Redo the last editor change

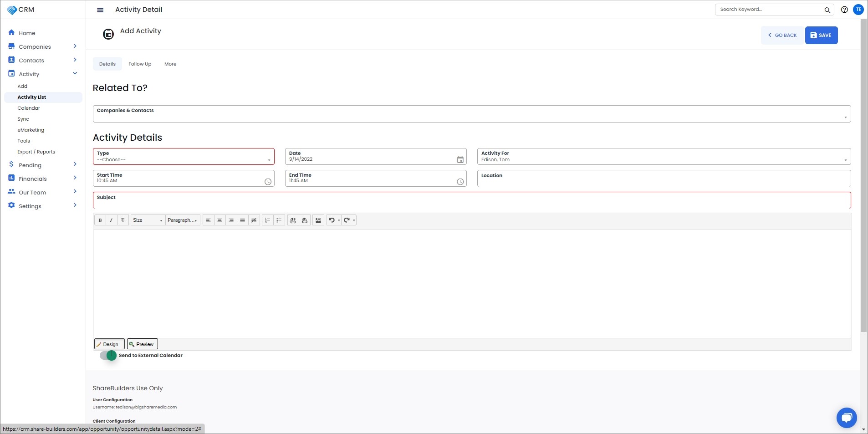347,220
